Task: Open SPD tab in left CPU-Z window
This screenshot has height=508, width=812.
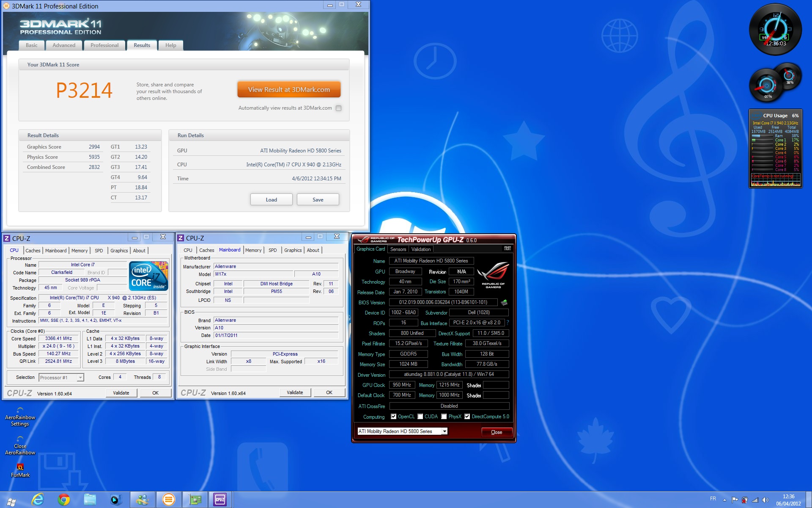Action: [x=99, y=251]
